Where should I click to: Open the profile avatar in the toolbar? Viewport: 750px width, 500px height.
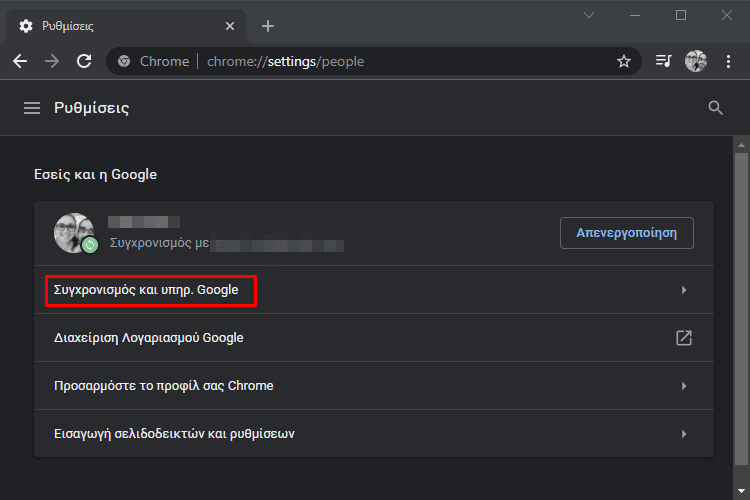[x=696, y=61]
